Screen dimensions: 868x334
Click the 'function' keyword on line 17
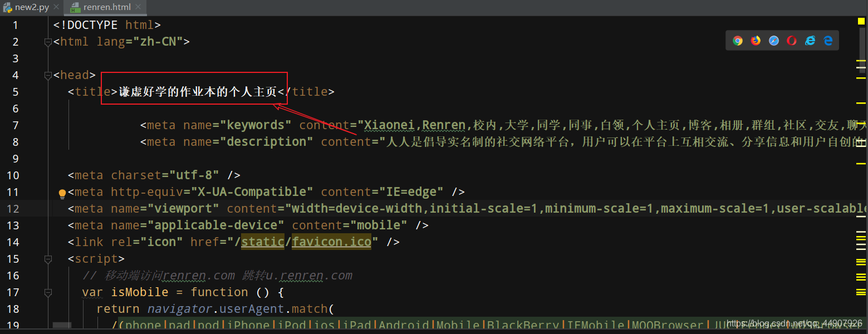tap(219, 292)
